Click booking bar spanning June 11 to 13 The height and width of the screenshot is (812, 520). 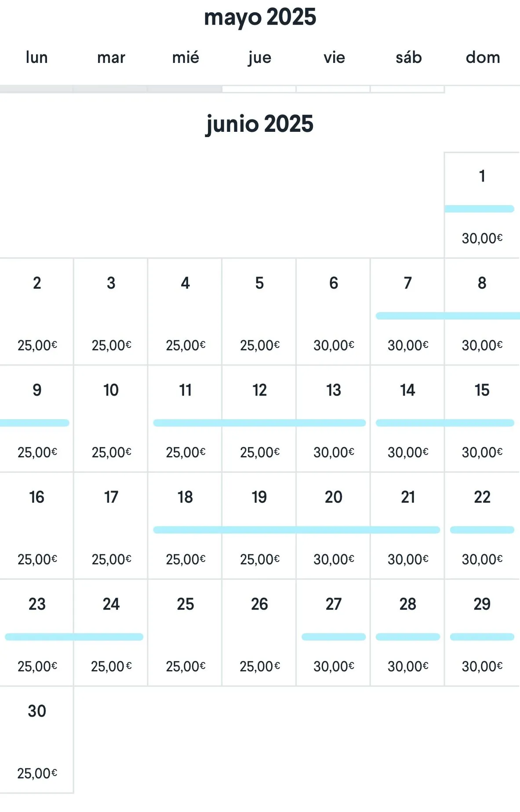[259, 423]
